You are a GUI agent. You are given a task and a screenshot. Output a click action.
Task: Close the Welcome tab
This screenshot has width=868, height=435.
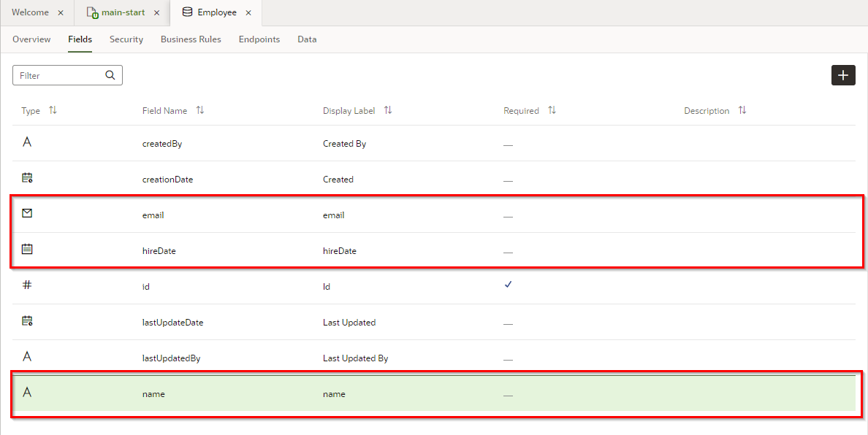(x=61, y=13)
